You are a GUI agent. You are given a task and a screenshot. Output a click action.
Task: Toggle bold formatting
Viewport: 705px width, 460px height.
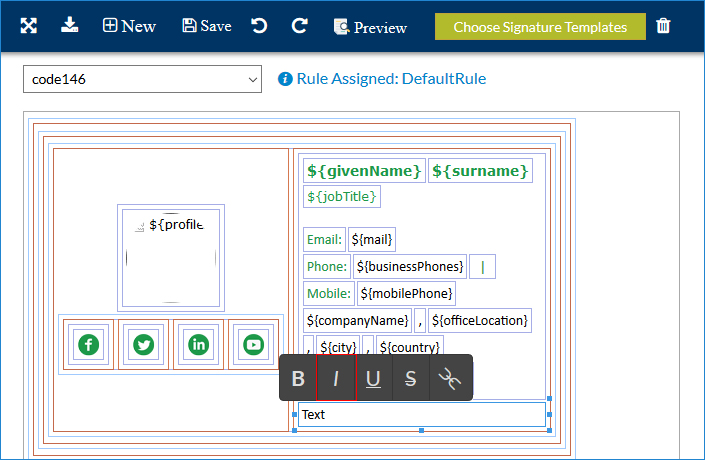[x=298, y=378]
